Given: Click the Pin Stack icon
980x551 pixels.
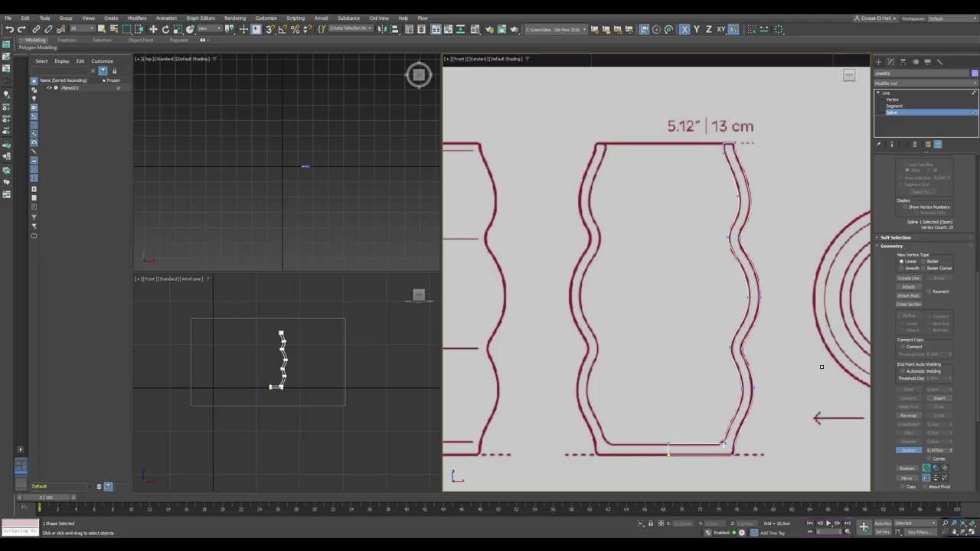Looking at the screenshot, I should [x=878, y=144].
